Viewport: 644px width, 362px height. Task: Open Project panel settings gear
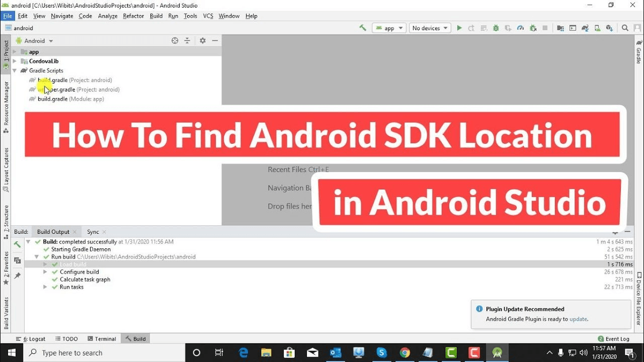[203, 41]
